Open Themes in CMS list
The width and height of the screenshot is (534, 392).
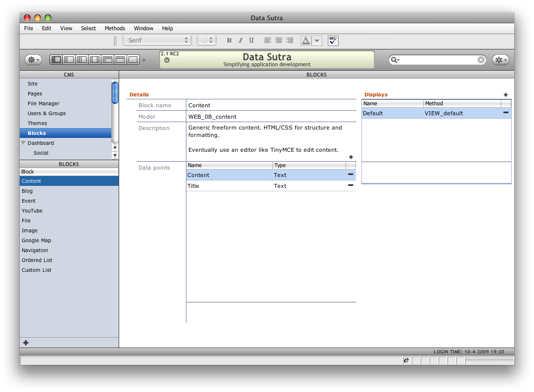65,123
